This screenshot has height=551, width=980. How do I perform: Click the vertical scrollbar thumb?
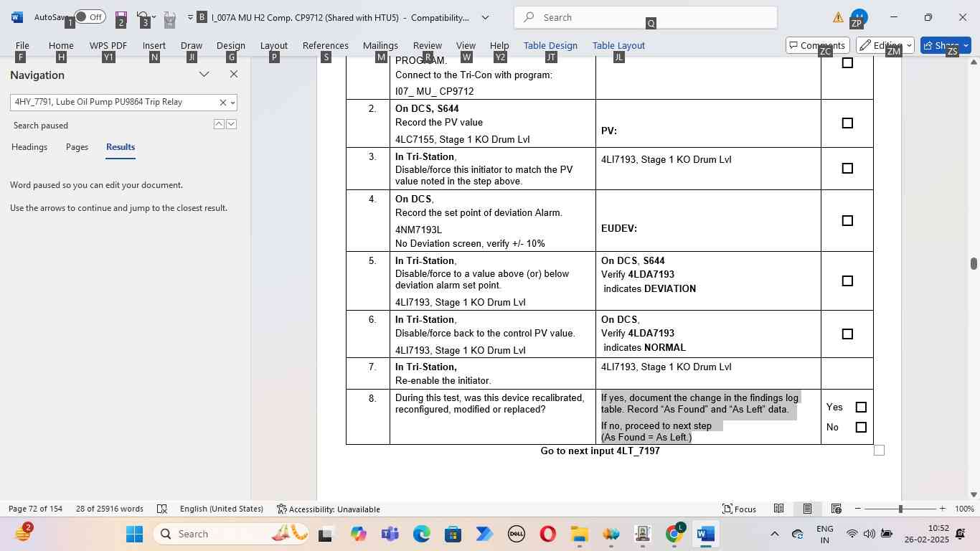[974, 263]
